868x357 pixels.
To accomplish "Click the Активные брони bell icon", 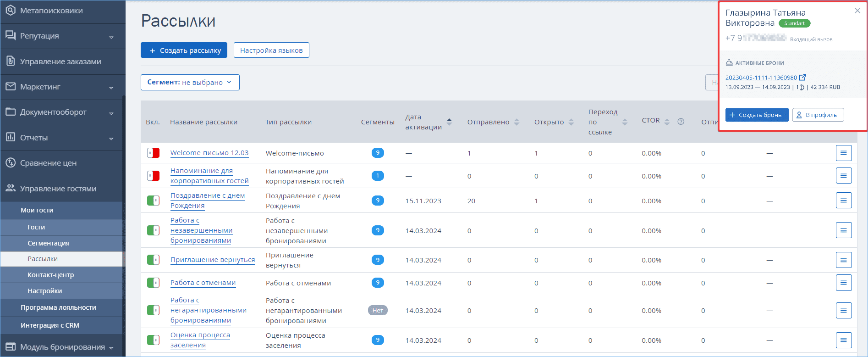I will (729, 62).
